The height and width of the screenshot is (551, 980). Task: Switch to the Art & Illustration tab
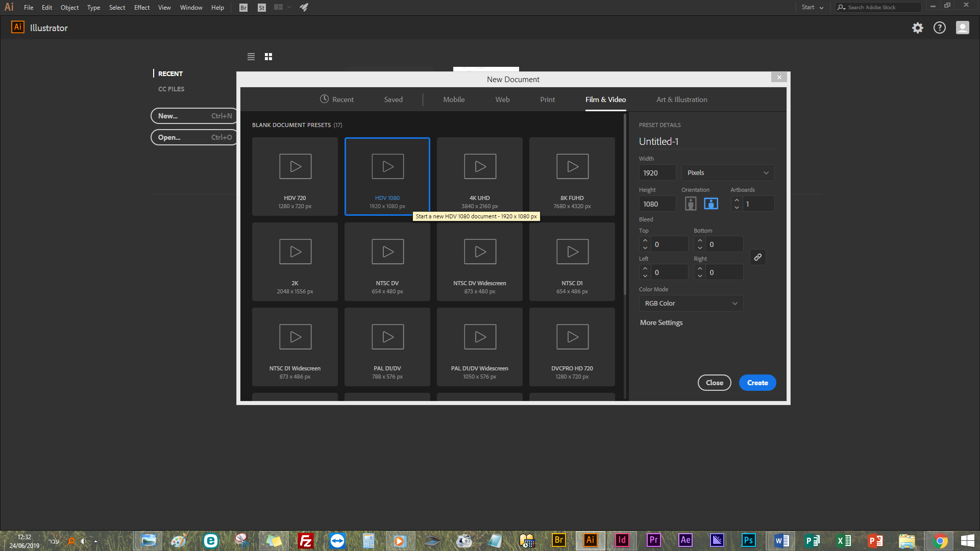click(x=681, y=99)
